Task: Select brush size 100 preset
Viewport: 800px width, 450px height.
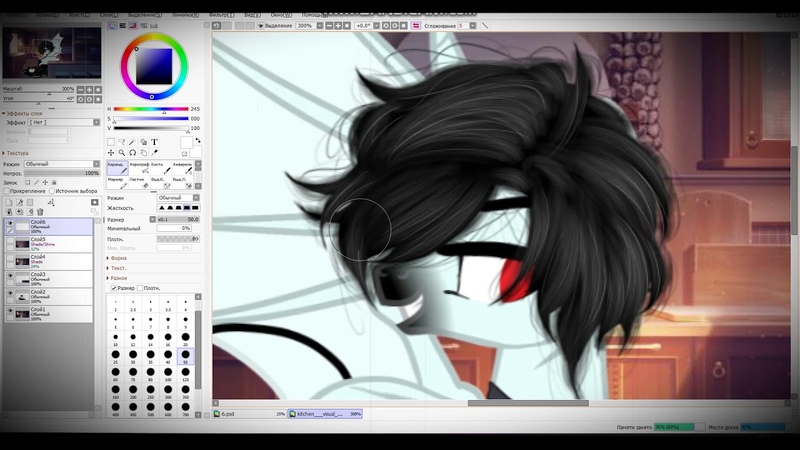Action: tap(168, 372)
